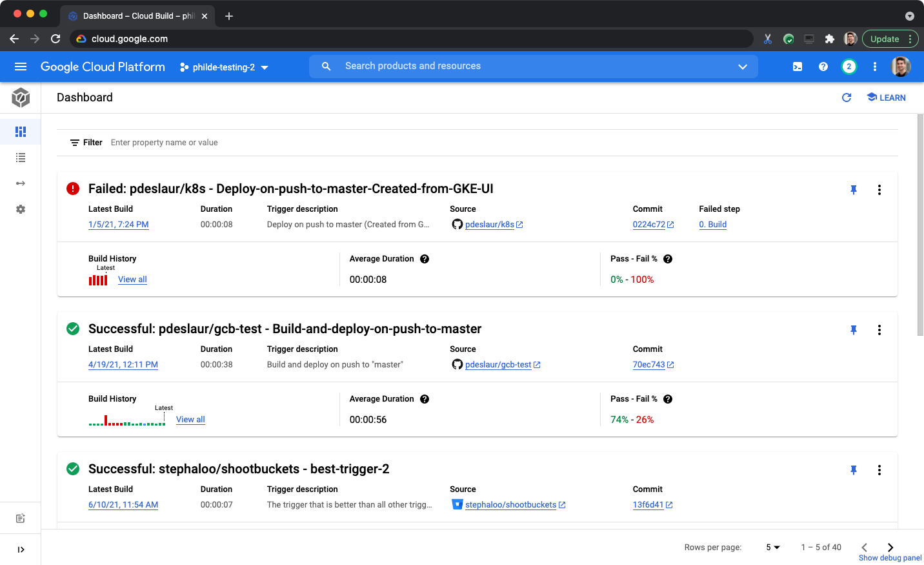The height and width of the screenshot is (565, 924).
Task: Open a new browser tab
Action: 229,16
